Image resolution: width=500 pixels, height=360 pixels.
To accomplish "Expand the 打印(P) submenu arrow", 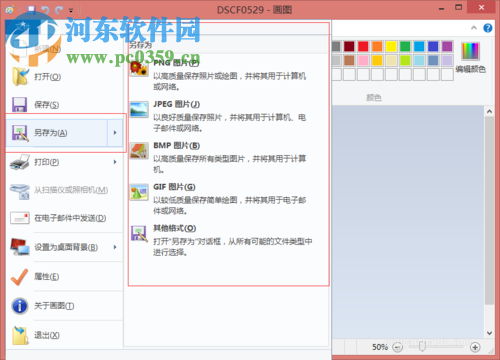I will pyautogui.click(x=115, y=162).
